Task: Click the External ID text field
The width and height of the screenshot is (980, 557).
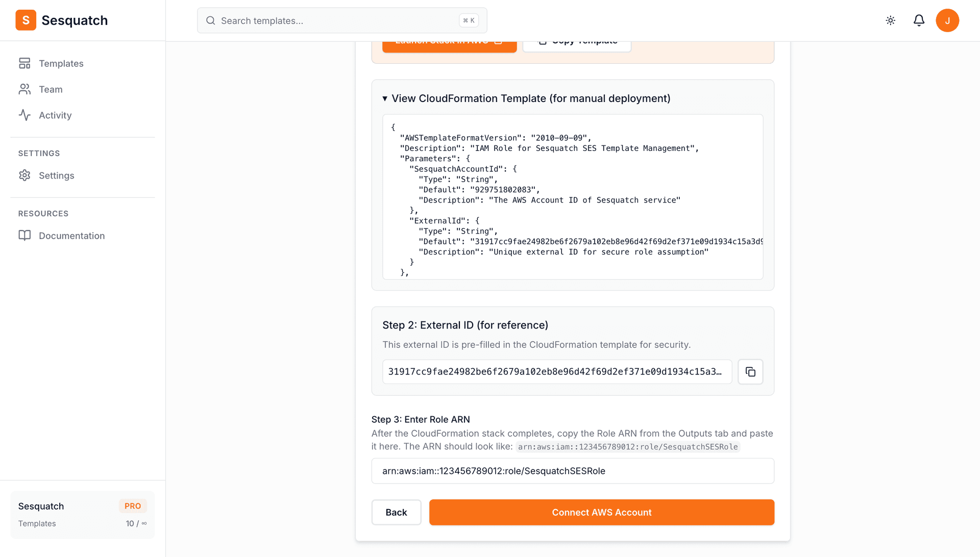Action: point(556,372)
